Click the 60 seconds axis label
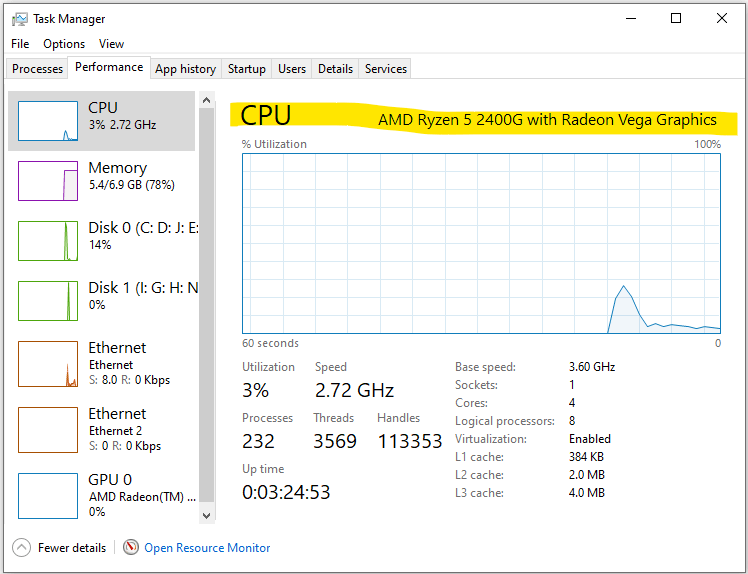This screenshot has width=748, height=574. (270, 343)
